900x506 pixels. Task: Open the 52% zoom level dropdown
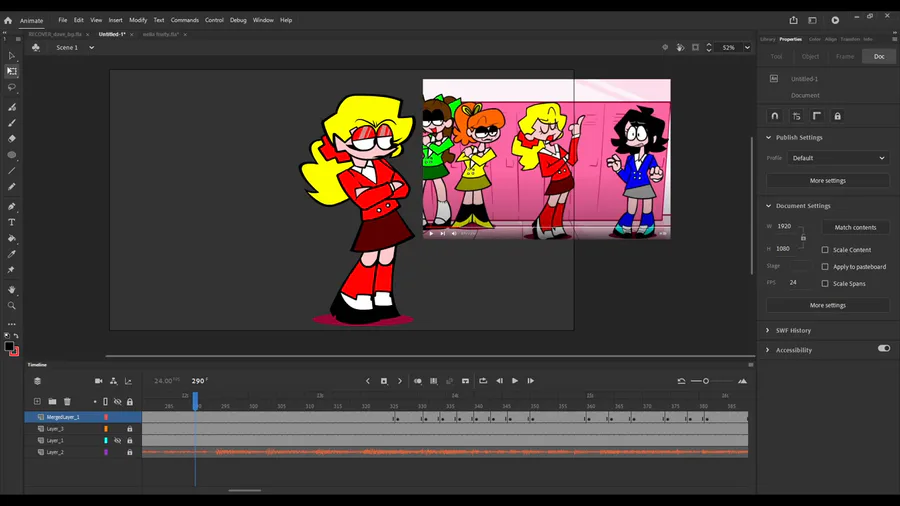click(x=747, y=48)
